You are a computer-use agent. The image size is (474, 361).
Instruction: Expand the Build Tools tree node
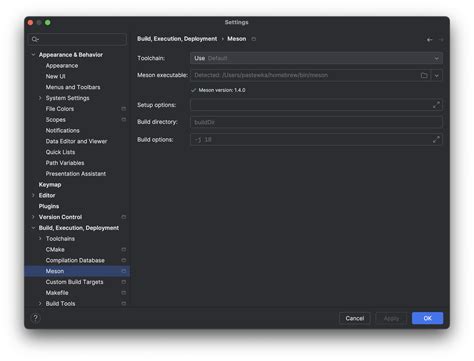(40, 304)
